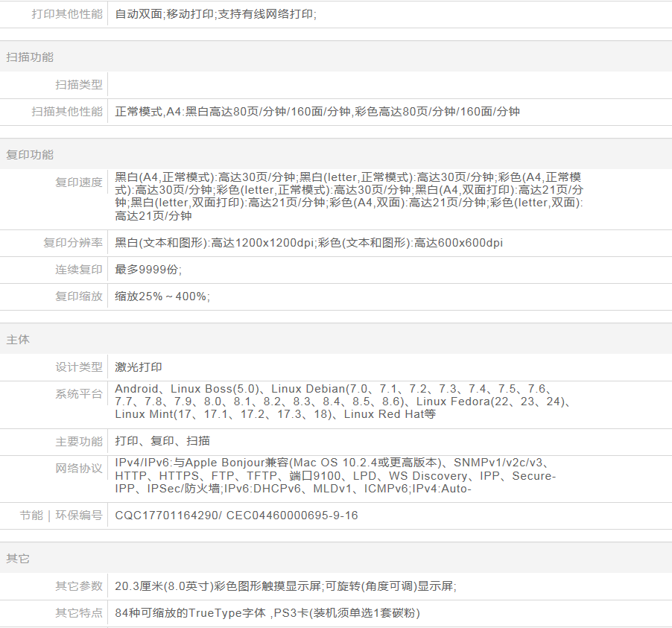Click the 打印其他性能 row label
Viewport: 672px width, 628px height.
[x=67, y=14]
